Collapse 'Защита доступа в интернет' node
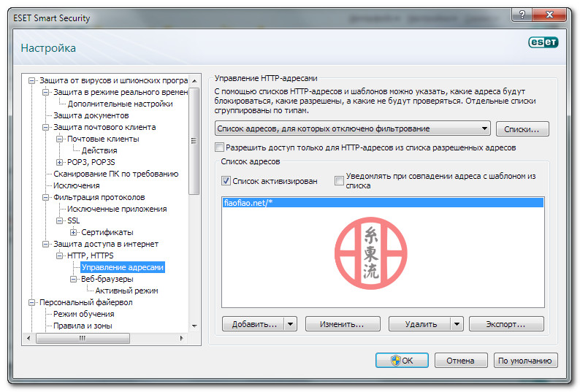The height and width of the screenshot is (392, 580). [45, 244]
